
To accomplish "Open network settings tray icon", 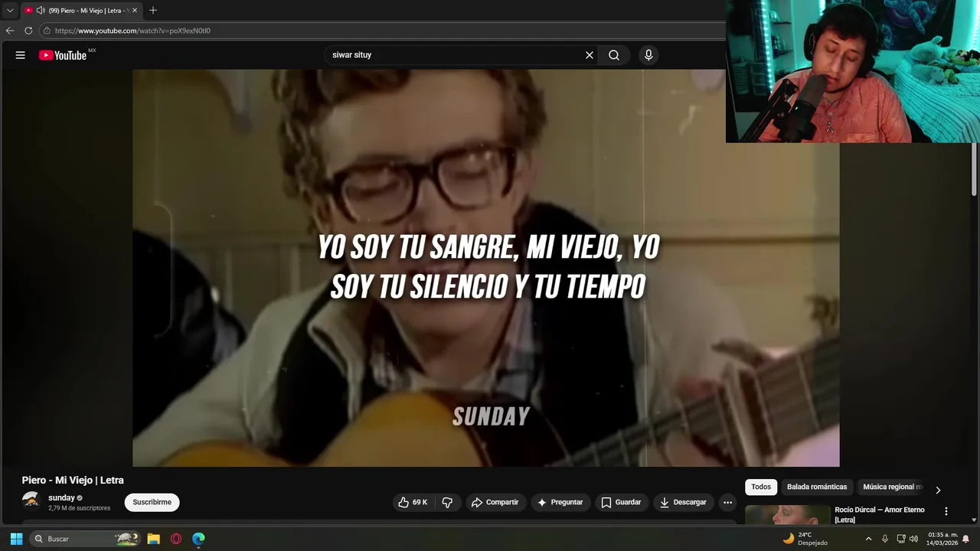I will pyautogui.click(x=901, y=539).
